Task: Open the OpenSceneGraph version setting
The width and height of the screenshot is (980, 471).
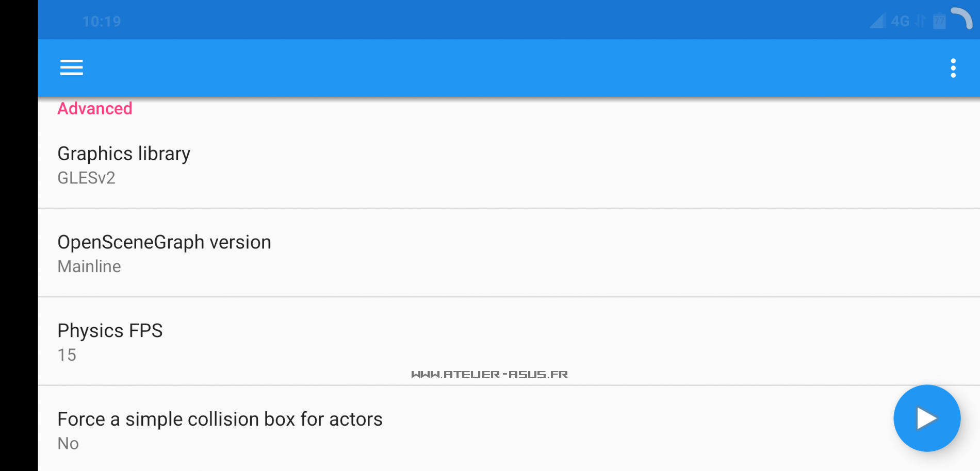Action: [x=164, y=242]
